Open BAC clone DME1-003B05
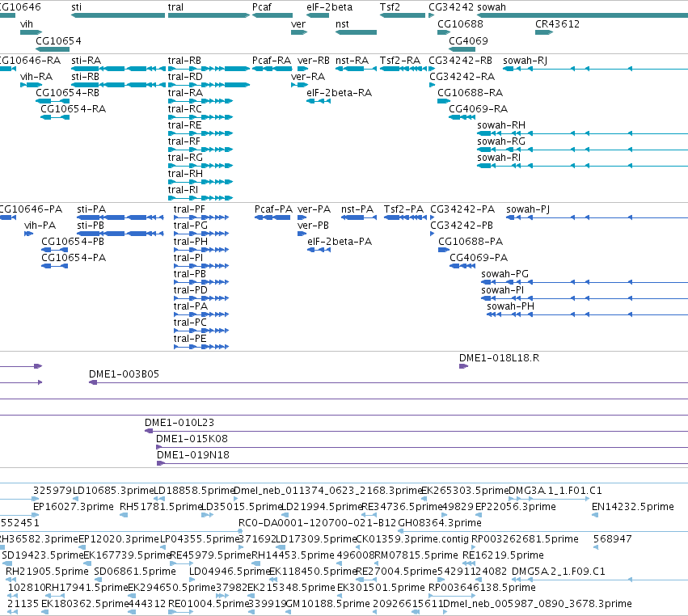The height and width of the screenshot is (616, 688). click(x=388, y=382)
